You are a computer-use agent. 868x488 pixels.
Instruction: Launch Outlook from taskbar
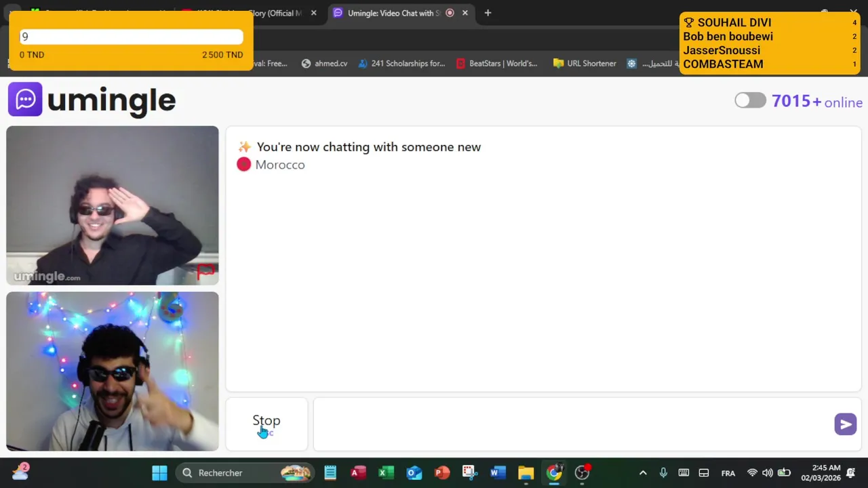pyautogui.click(x=414, y=473)
